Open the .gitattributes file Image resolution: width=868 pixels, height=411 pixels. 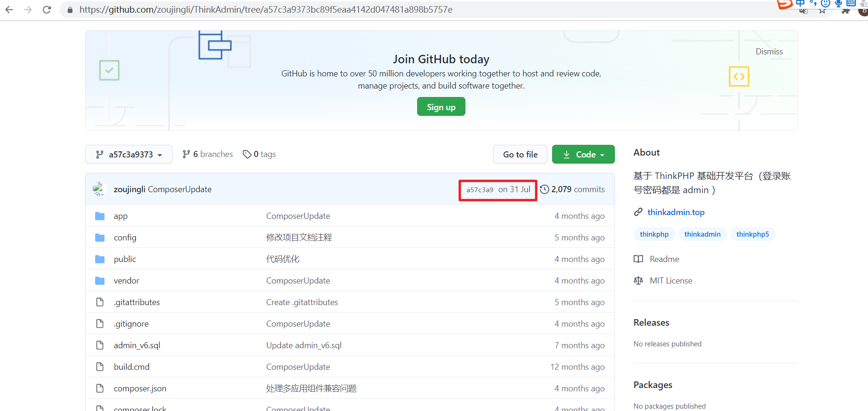137,302
